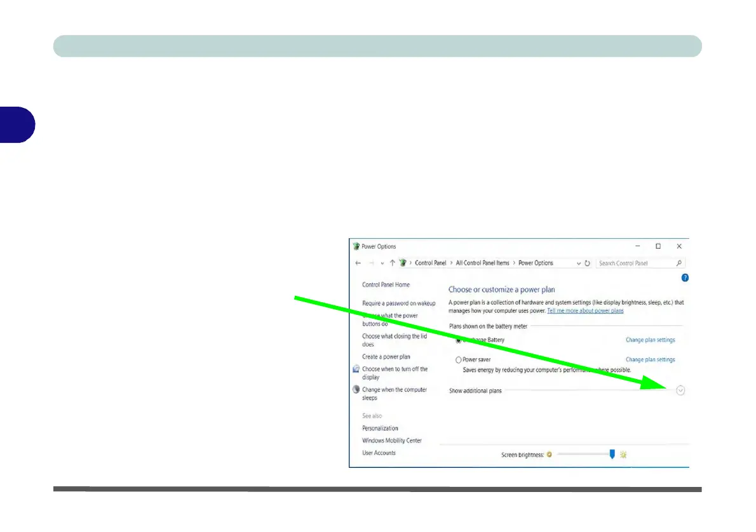756x532 pixels.
Task: Open Tell me more about power plans
Action: (x=585, y=311)
